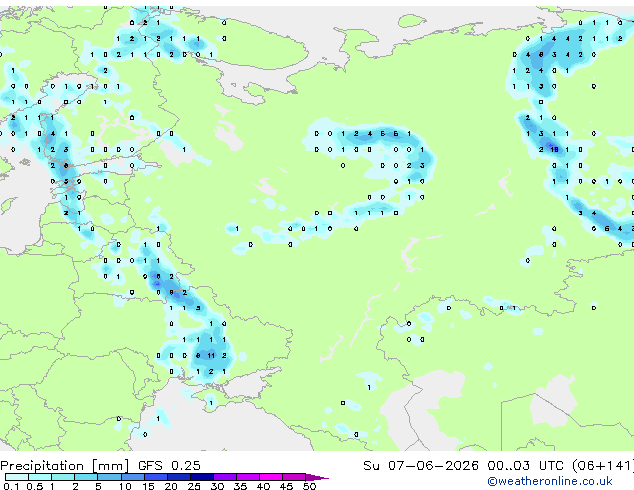Click the date 'Su 07-06-2026'

click(421, 466)
